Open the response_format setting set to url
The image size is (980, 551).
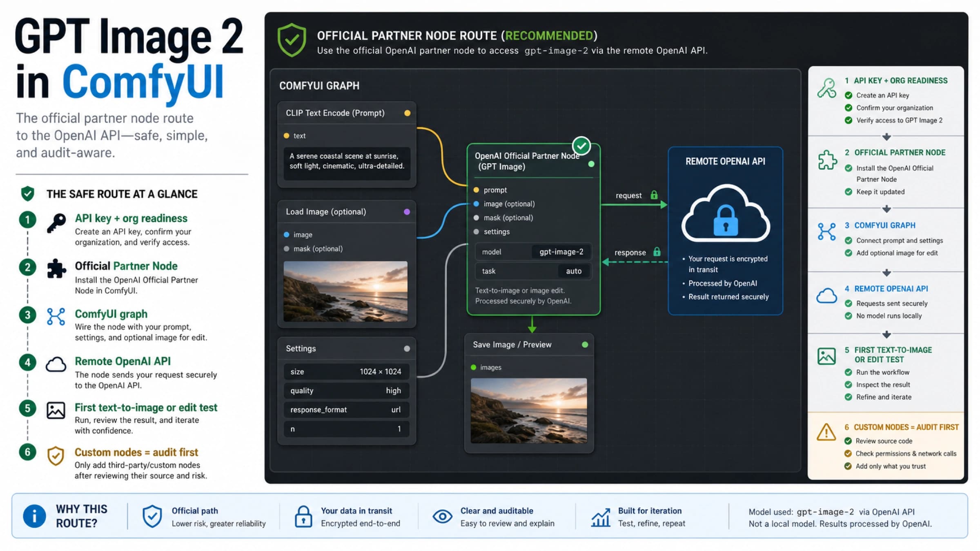tap(346, 410)
